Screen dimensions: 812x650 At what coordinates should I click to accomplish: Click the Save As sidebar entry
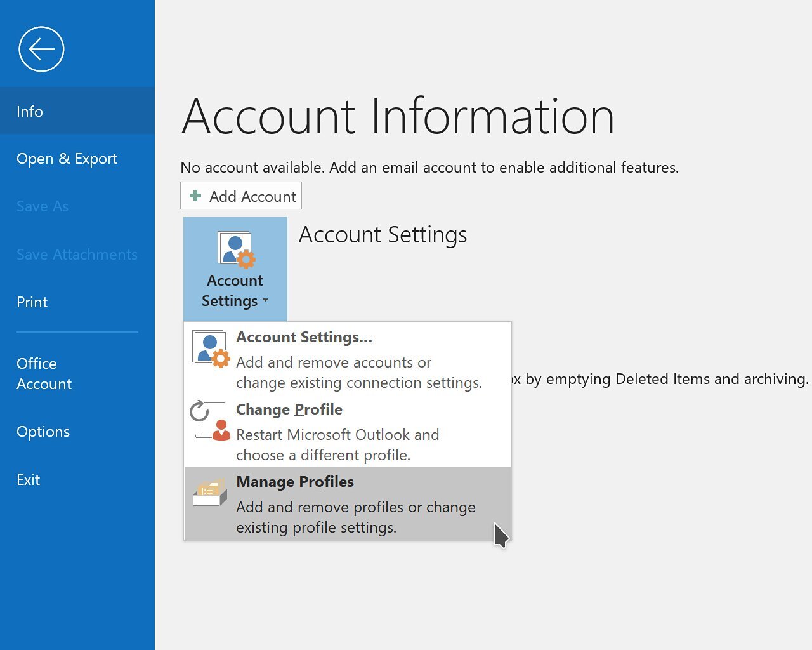(42, 206)
